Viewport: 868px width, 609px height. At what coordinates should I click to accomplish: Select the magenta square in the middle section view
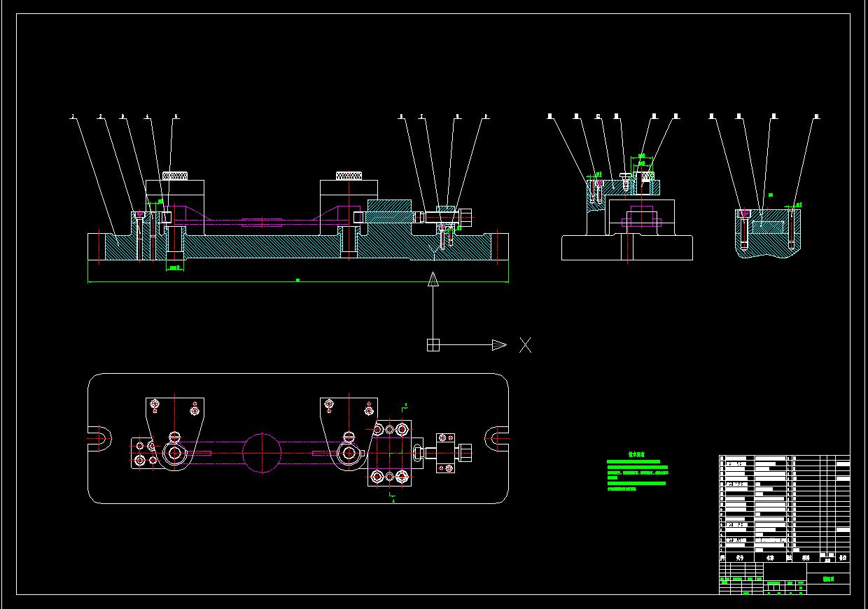pos(641,216)
